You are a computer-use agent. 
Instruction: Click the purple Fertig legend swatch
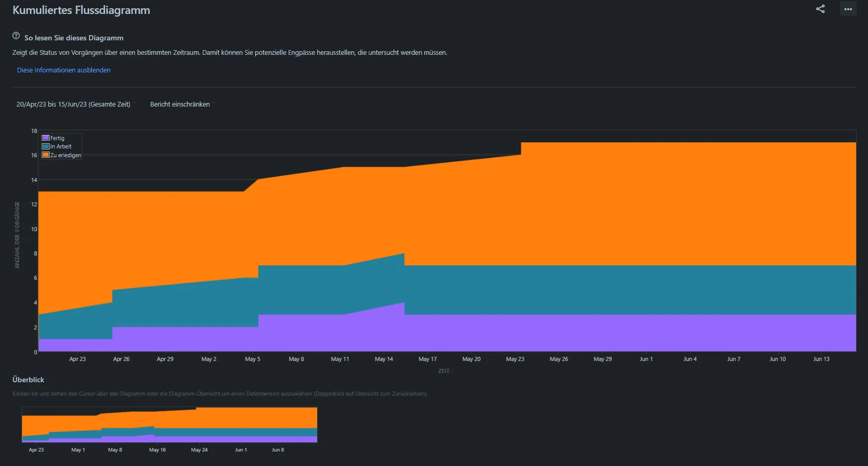click(x=46, y=138)
